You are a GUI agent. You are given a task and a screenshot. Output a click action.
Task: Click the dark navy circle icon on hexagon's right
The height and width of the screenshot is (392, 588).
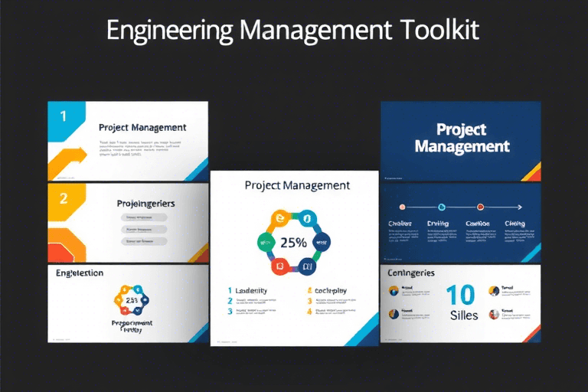[x=322, y=243]
